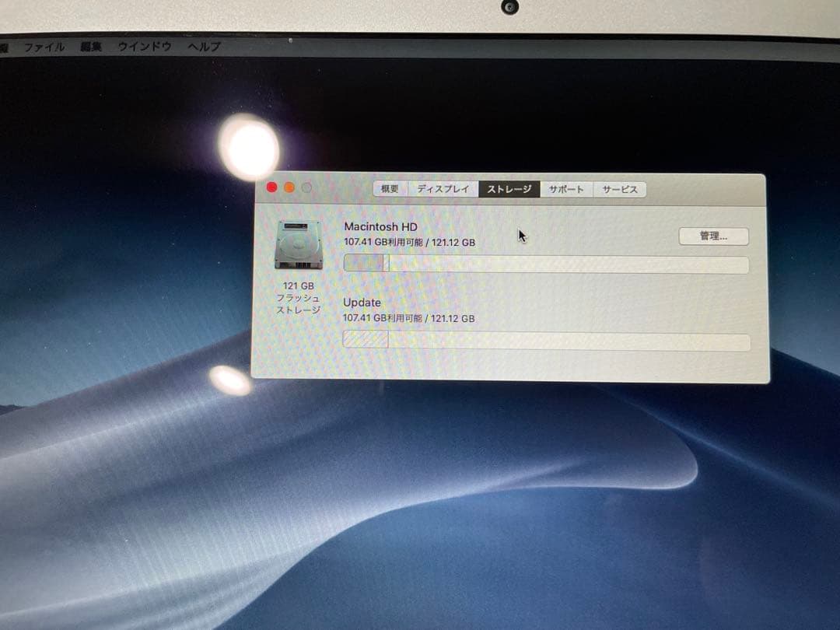Click the Update volume storage bar
Viewport: 840px width, 630px height.
(x=544, y=340)
